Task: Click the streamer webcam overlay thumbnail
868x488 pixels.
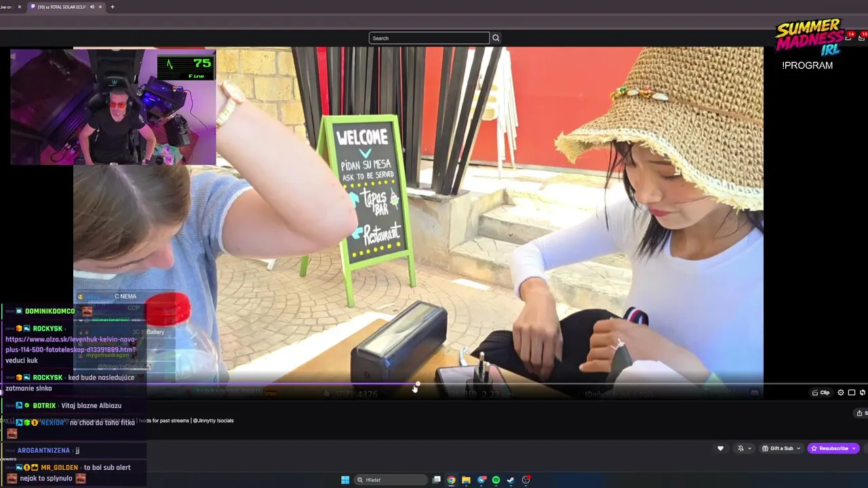Action: pos(113,107)
